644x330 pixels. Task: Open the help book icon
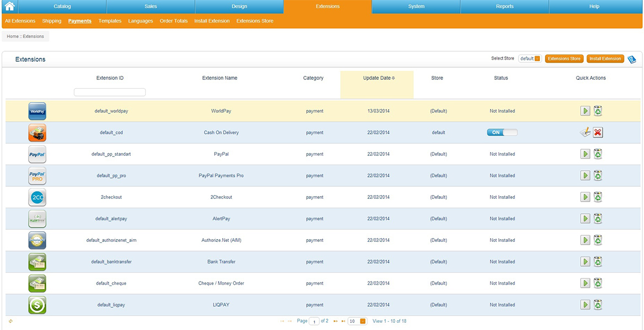[631, 59]
